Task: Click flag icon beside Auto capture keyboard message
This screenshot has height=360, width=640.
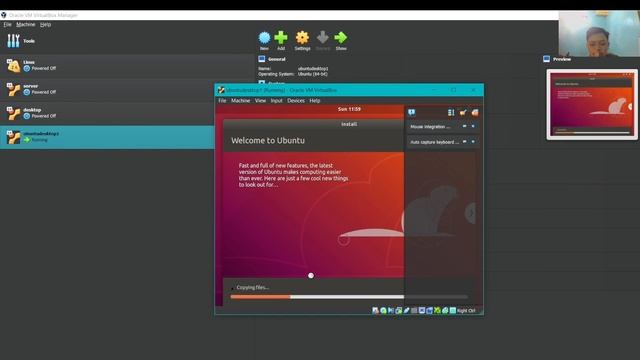Action: (464, 142)
